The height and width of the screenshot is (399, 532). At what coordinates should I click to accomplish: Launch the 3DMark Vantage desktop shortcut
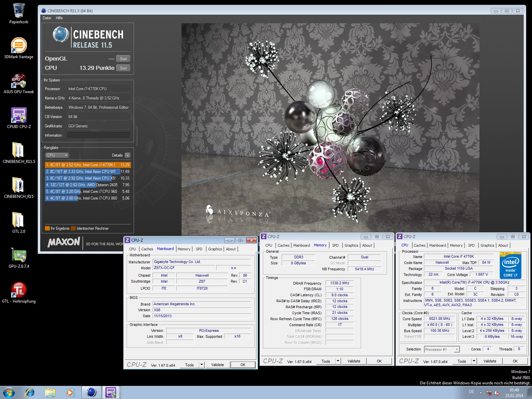(19, 48)
